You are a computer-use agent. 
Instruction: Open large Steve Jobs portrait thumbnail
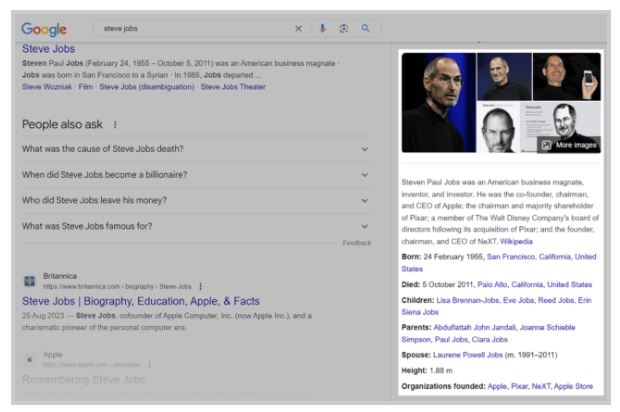[439, 103]
